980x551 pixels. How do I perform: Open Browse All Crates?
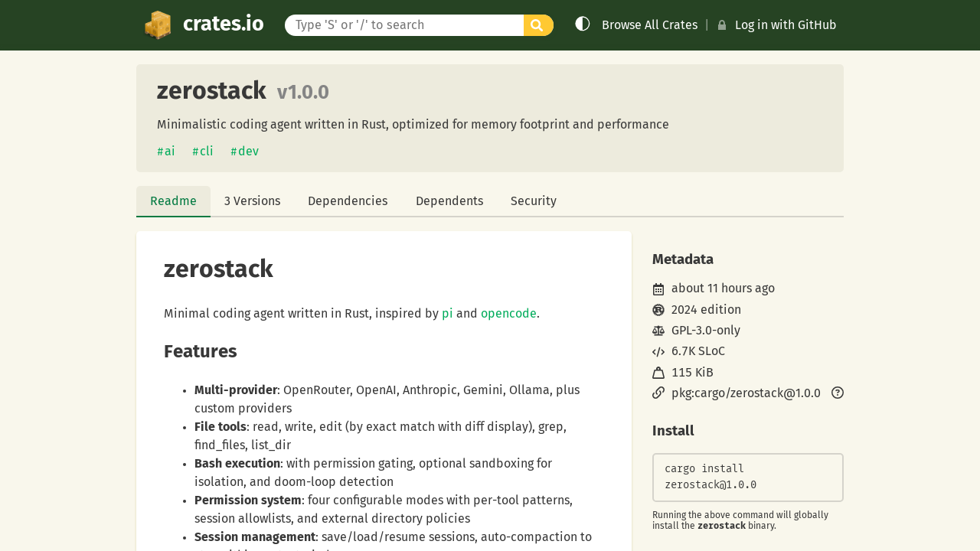(x=649, y=25)
